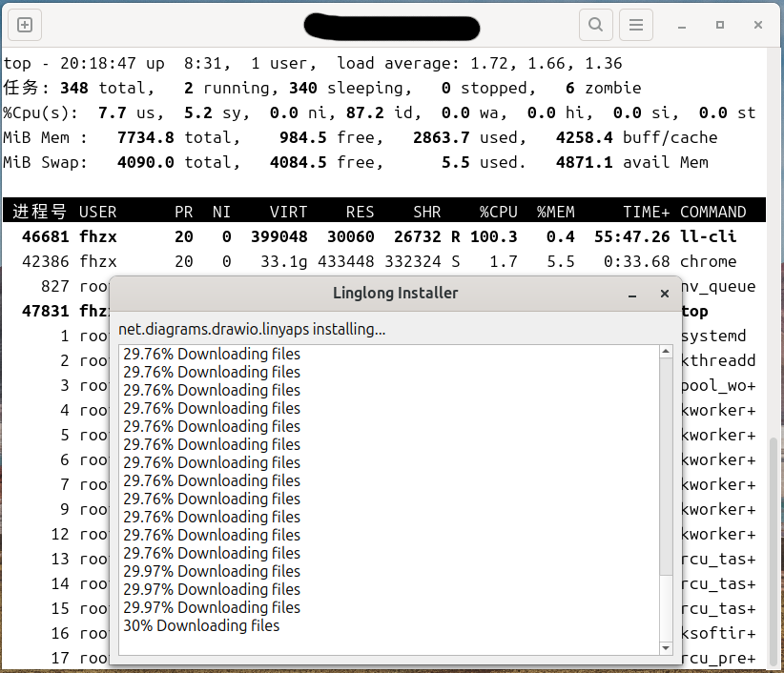Click the 4090.0 total swap value

(x=146, y=162)
